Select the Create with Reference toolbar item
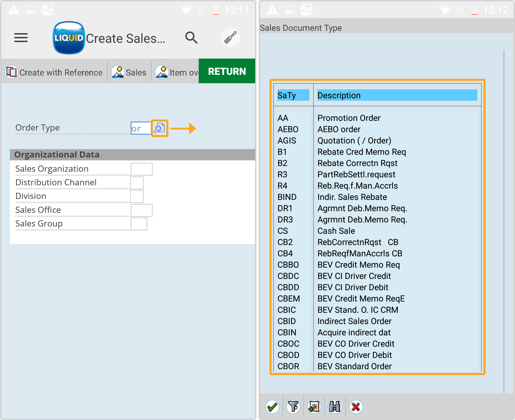515x420 pixels. click(x=54, y=72)
